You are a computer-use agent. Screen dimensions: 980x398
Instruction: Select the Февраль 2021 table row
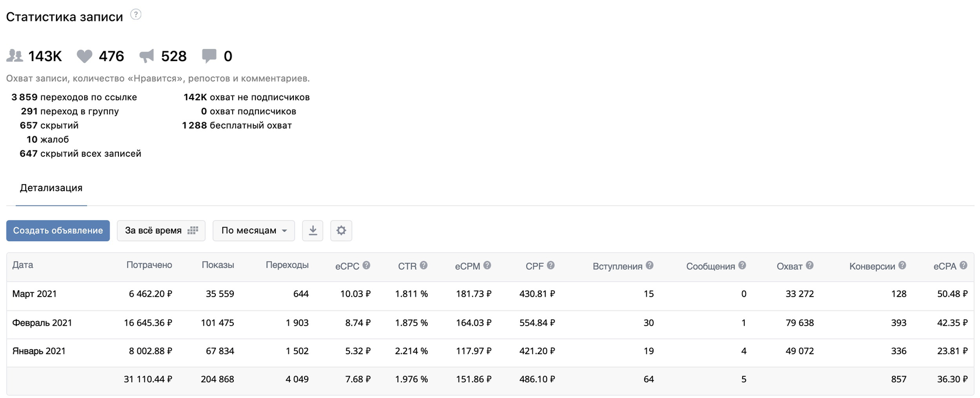[490, 323]
